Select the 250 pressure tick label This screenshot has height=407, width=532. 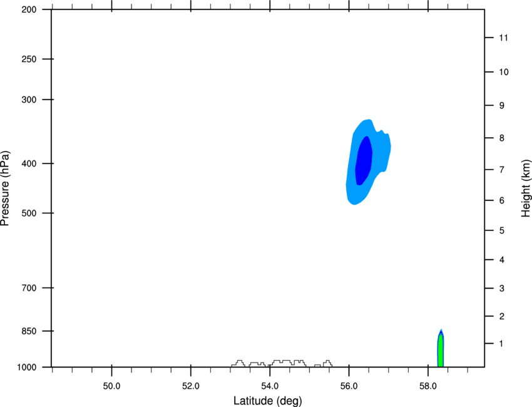[x=29, y=59]
